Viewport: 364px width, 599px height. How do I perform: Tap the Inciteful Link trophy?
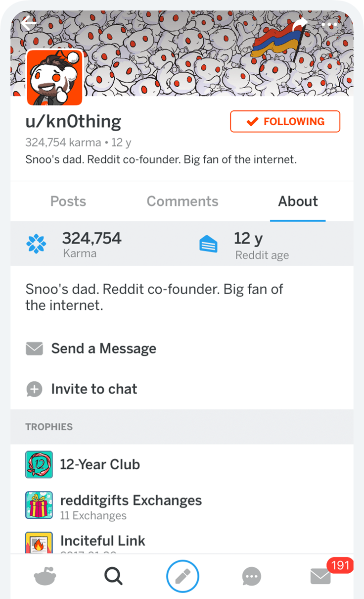102,541
